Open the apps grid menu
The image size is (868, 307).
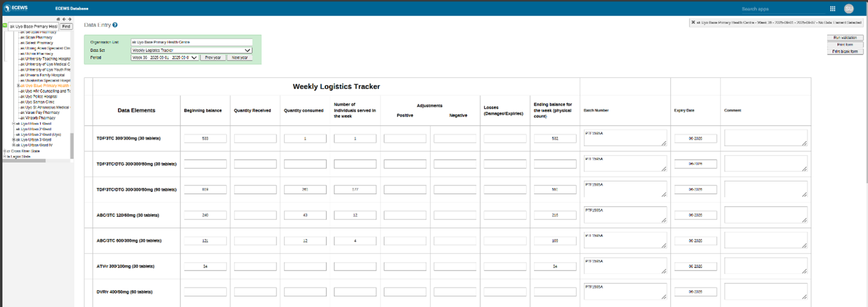click(832, 9)
